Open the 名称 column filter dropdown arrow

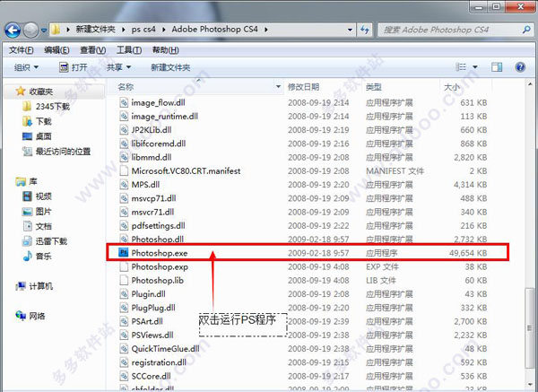point(279,86)
